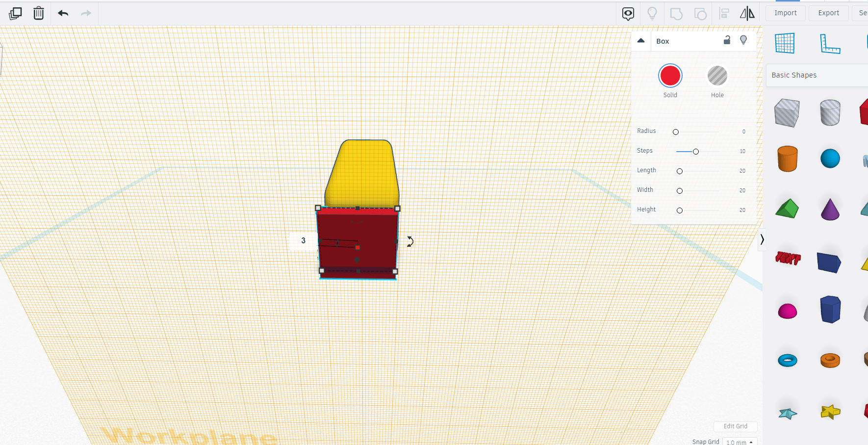This screenshot has height=445, width=868.
Task: Select the Ruler tool icon
Action: pos(830,44)
